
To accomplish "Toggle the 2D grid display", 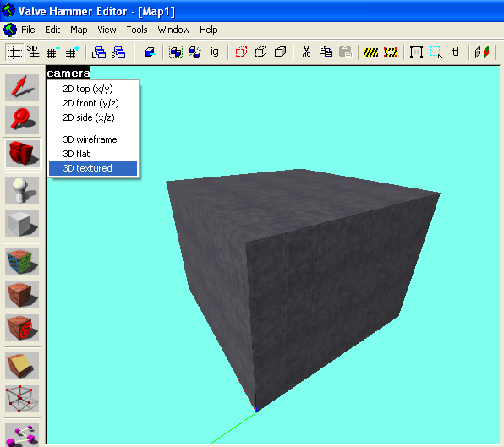I will (x=14, y=52).
